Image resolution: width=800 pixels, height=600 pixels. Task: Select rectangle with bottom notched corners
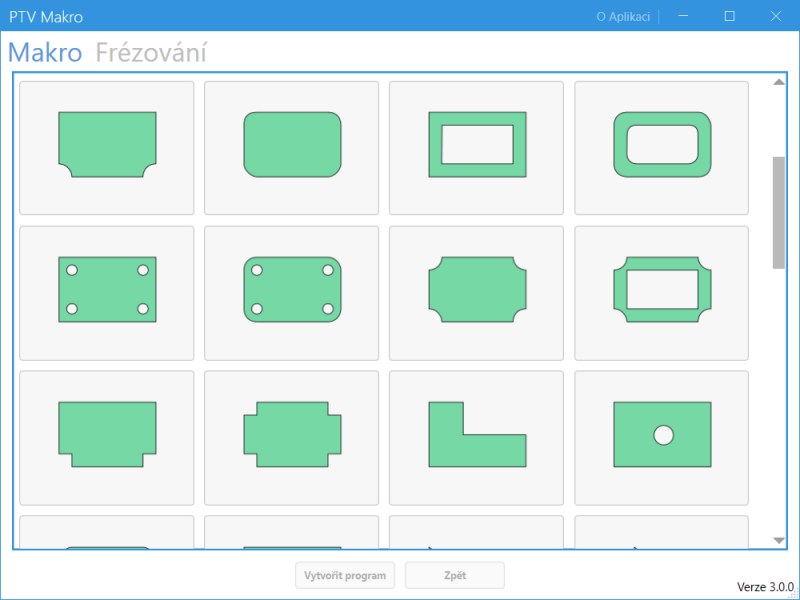107,437
